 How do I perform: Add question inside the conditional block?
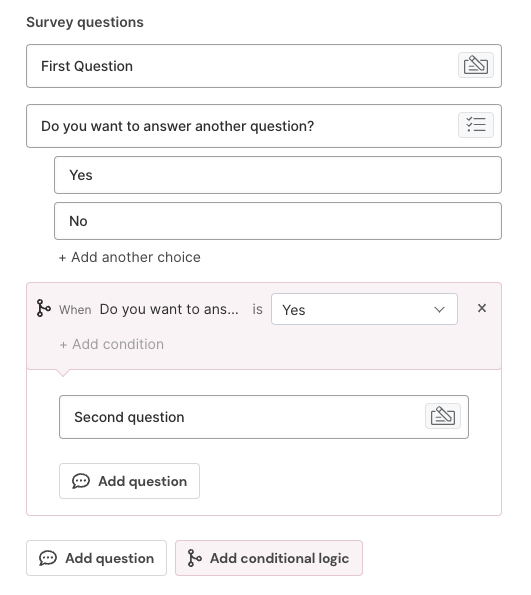tap(129, 481)
